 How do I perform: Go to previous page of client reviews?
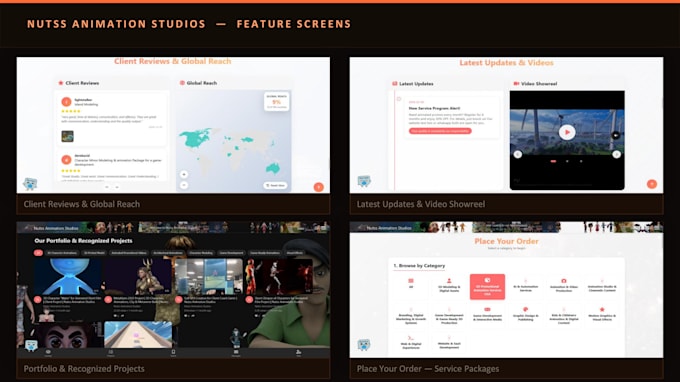[107, 187]
